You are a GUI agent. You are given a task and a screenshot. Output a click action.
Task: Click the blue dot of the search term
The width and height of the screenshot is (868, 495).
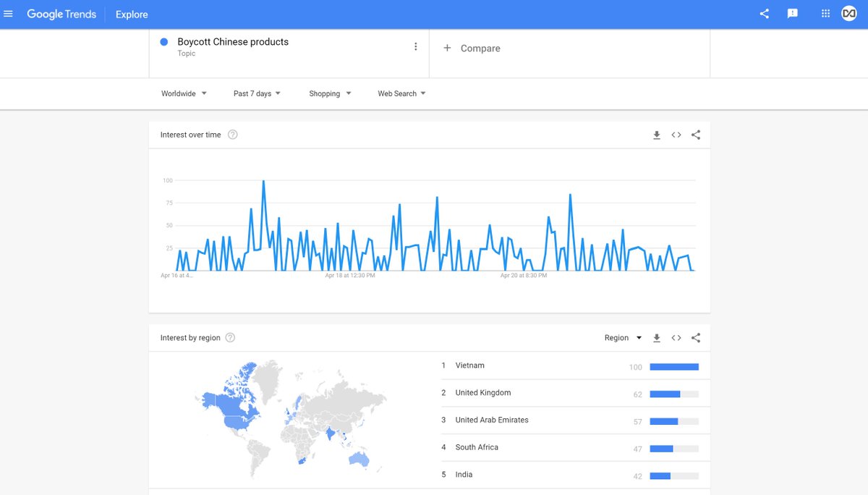pyautogui.click(x=164, y=42)
